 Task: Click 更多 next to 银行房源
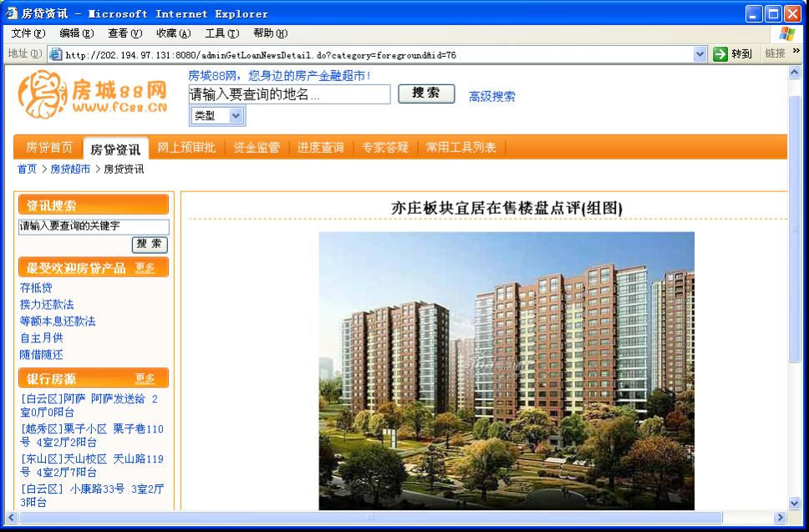pos(145,379)
